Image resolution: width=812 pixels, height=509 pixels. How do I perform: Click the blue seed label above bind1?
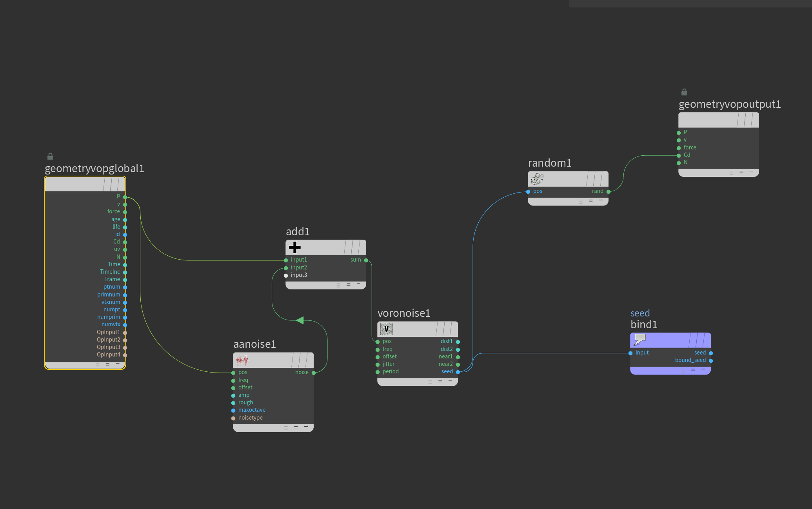coord(640,313)
